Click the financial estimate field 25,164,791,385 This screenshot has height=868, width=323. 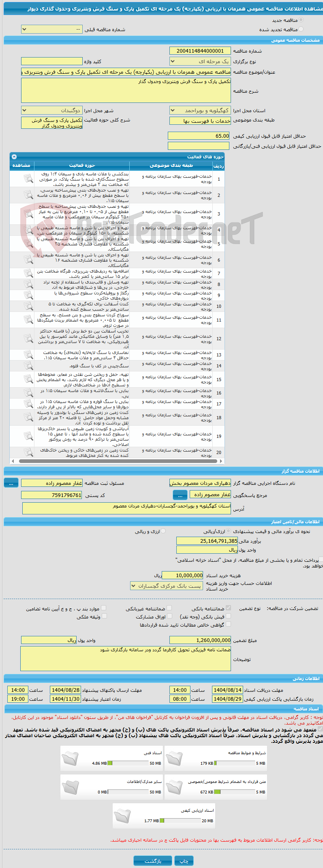point(207,541)
